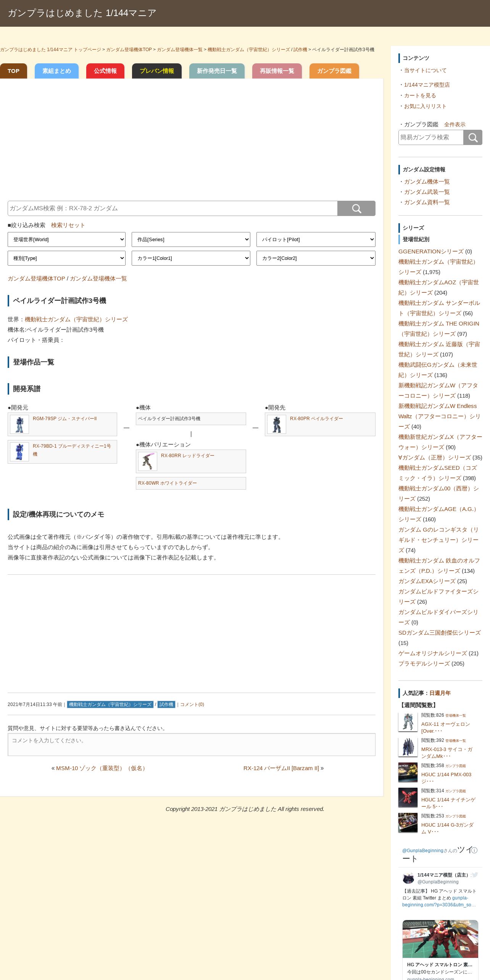Click the @GunplaBeginning Twitter handle link
Image resolution: width=490 pixels, height=980 pixels.
[422, 851]
